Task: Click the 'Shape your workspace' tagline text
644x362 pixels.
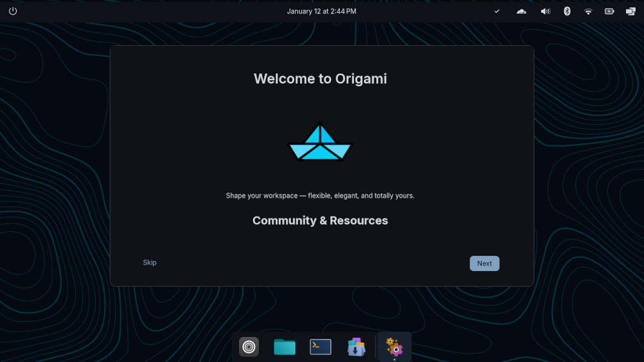Action: pyautogui.click(x=320, y=195)
